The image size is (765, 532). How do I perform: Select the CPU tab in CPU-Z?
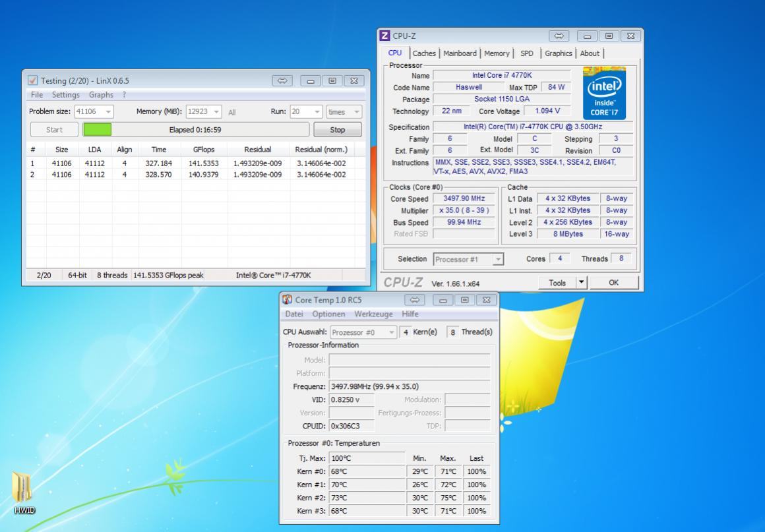pyautogui.click(x=394, y=53)
